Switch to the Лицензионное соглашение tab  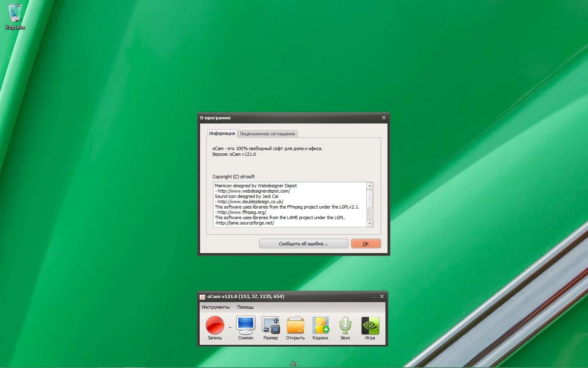[x=267, y=134]
